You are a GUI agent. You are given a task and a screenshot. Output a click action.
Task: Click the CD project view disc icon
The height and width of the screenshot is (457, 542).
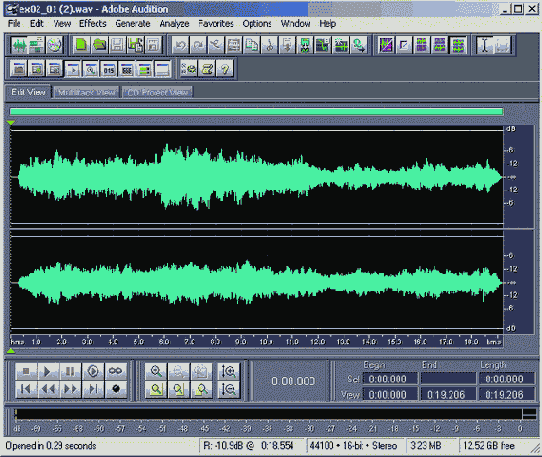tap(54, 45)
